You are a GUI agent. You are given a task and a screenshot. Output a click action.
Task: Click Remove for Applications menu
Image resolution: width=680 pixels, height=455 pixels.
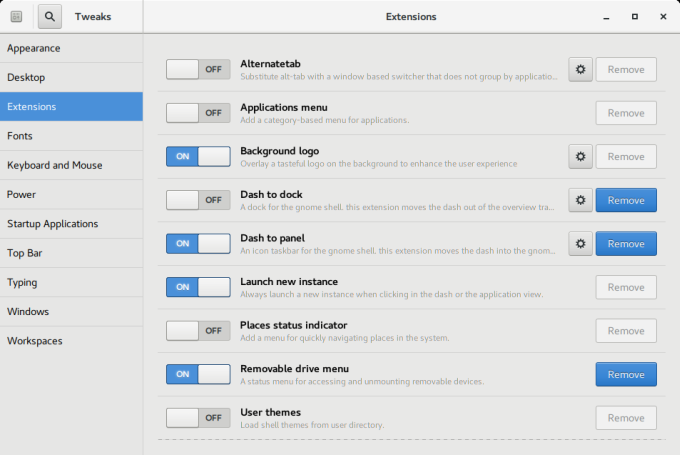626,113
